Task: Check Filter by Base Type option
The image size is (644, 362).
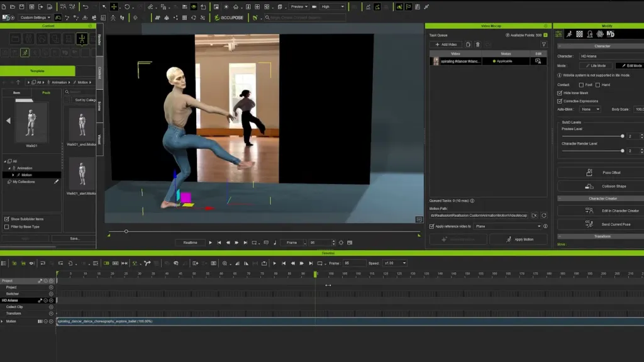Action: point(7,227)
